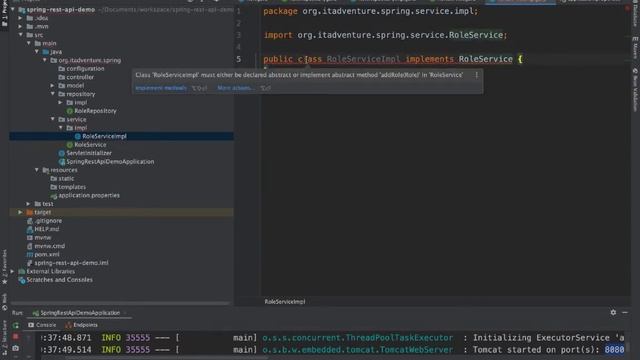Click the ServletInitializer class icon
640x360 pixels.
(62, 153)
